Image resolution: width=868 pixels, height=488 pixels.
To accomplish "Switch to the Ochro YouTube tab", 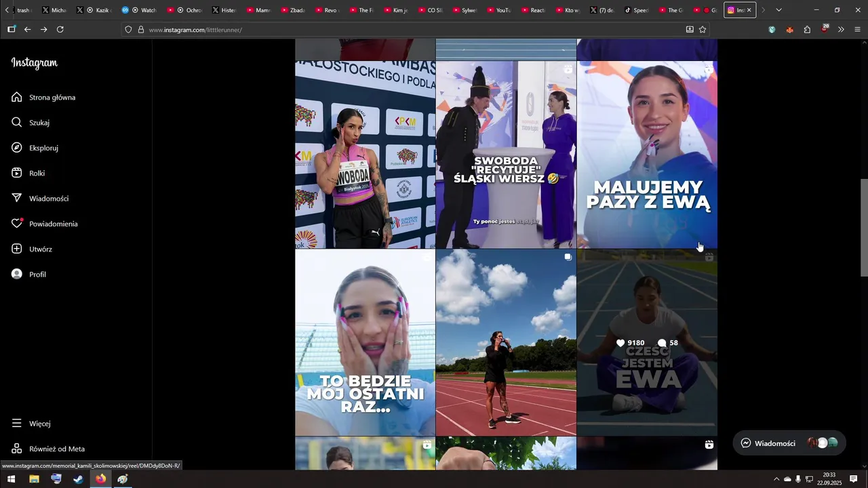I will [x=184, y=10].
